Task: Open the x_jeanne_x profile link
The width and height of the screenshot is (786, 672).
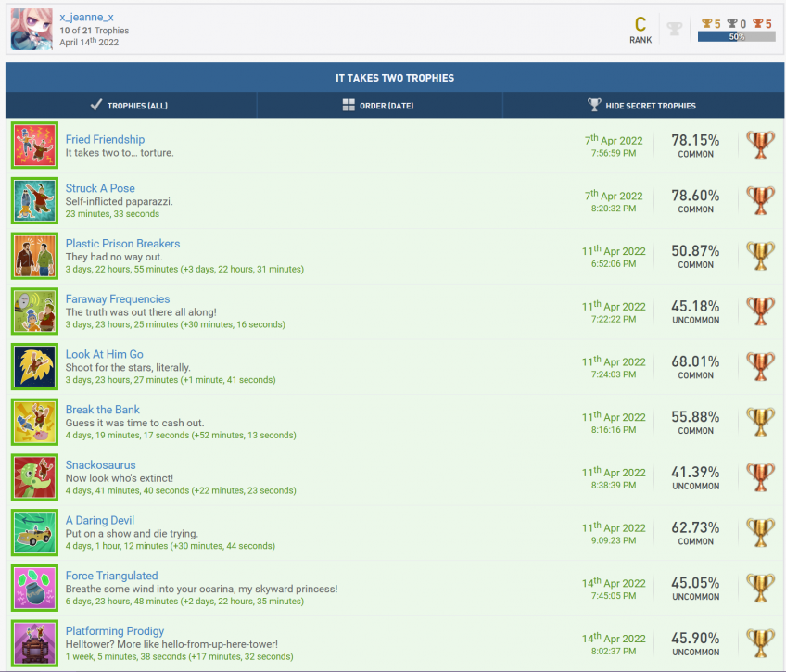Action: [86, 18]
